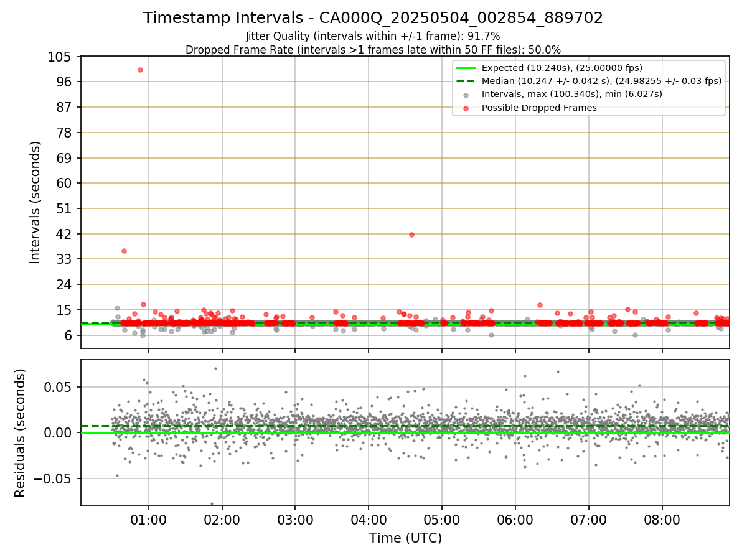Click the 42 y-axis tick label

pos(65,234)
